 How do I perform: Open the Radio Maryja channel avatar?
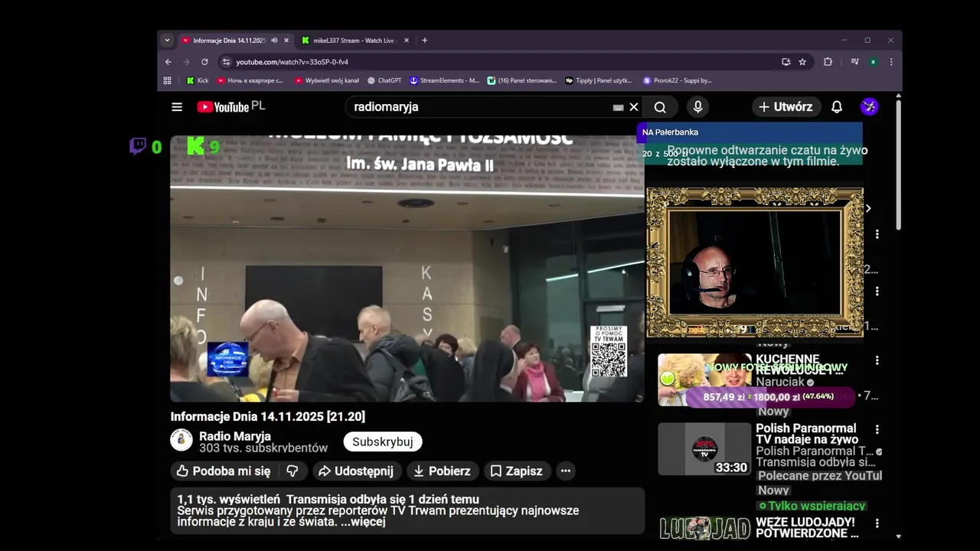point(181,440)
